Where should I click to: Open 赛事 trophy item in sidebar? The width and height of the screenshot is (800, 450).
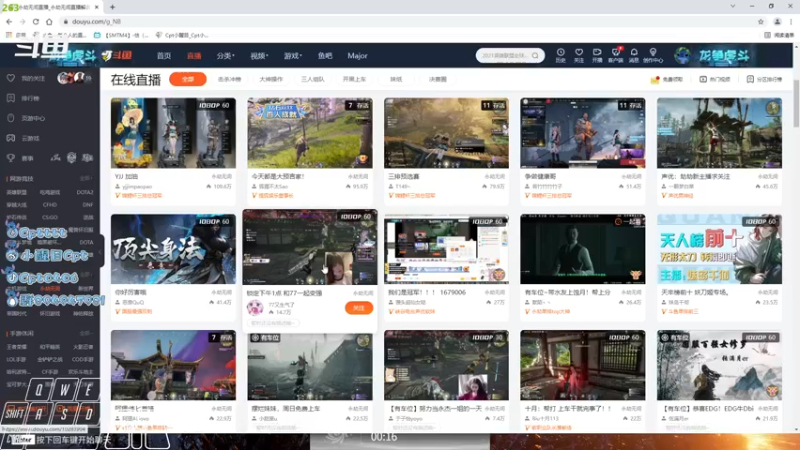[20, 158]
